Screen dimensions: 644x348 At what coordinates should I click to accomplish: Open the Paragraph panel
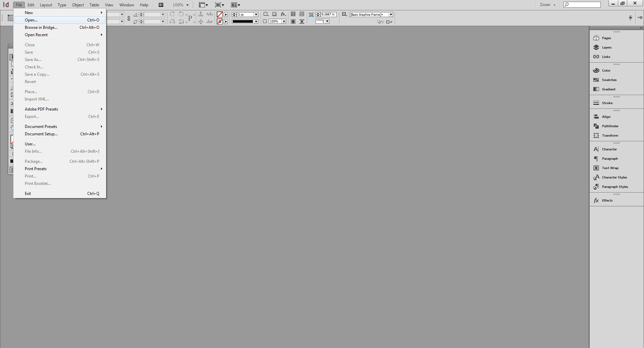point(605,158)
